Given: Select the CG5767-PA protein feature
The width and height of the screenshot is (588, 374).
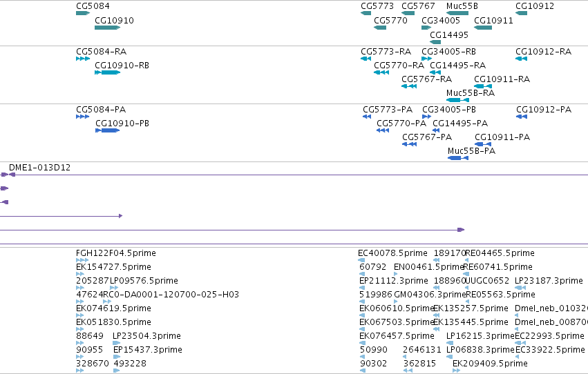Looking at the screenshot, I should 410,144.
